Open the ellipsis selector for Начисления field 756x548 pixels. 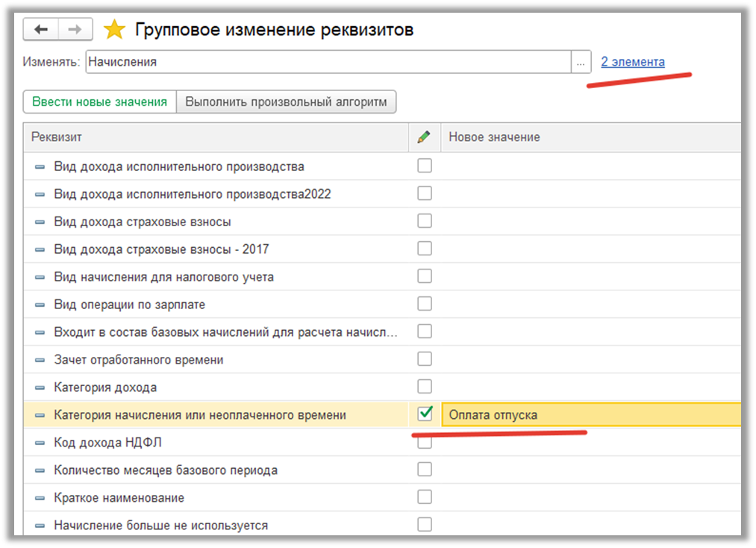point(581,63)
